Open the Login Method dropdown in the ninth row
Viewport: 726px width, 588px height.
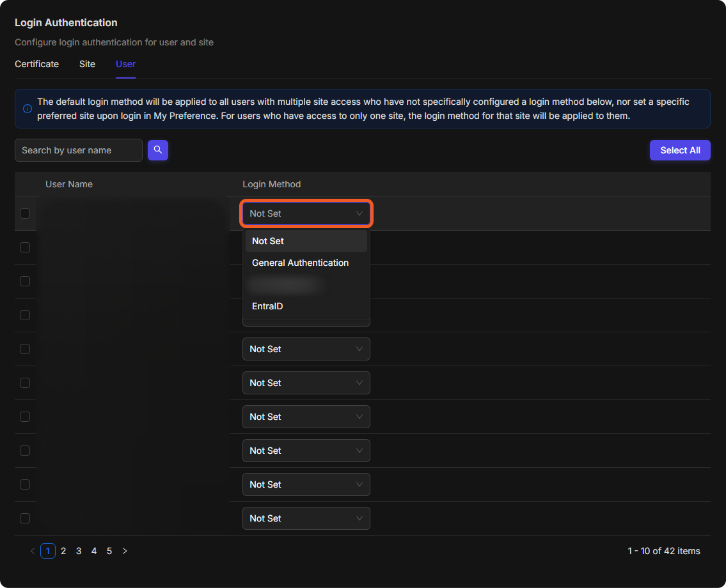pyautogui.click(x=306, y=484)
